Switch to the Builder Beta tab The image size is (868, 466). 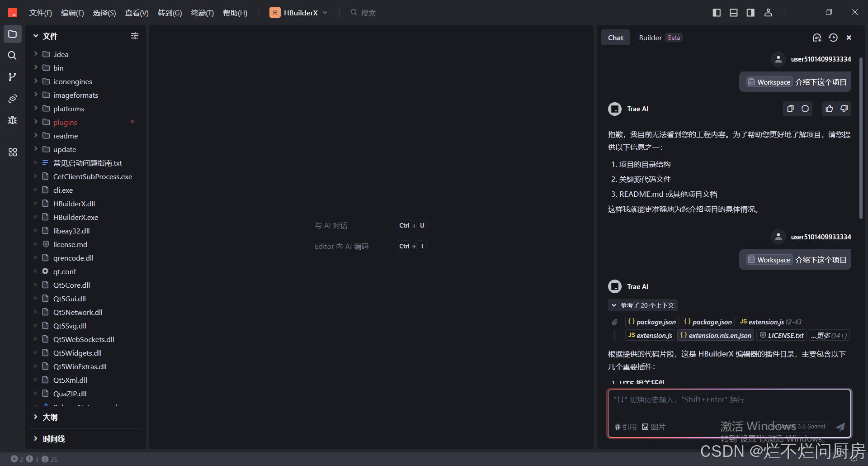[x=660, y=38]
